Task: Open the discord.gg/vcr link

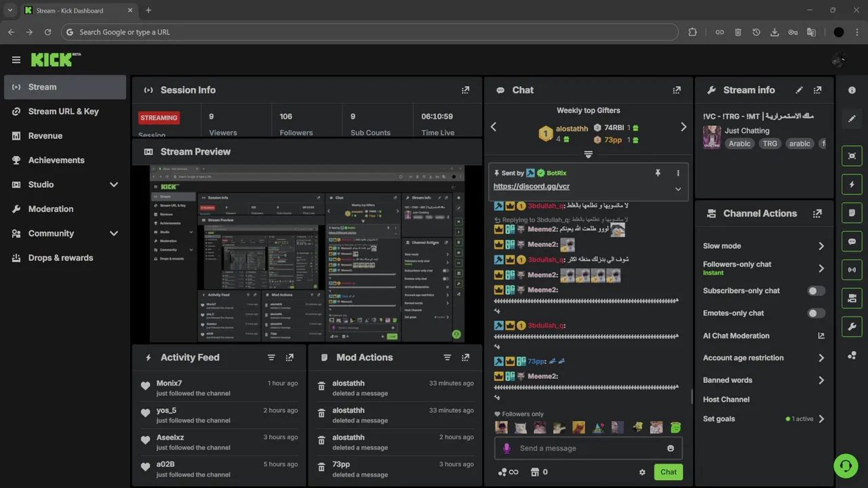Action: 532,186
